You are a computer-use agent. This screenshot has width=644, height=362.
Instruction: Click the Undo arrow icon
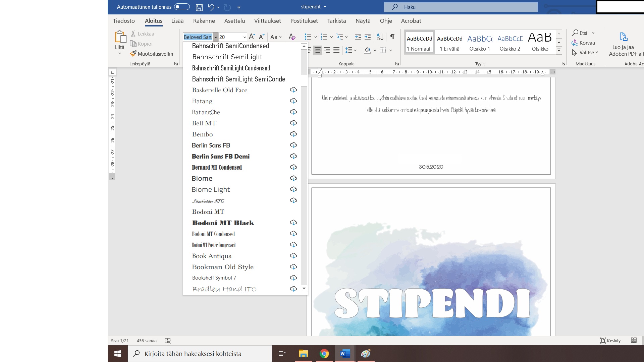point(211,7)
